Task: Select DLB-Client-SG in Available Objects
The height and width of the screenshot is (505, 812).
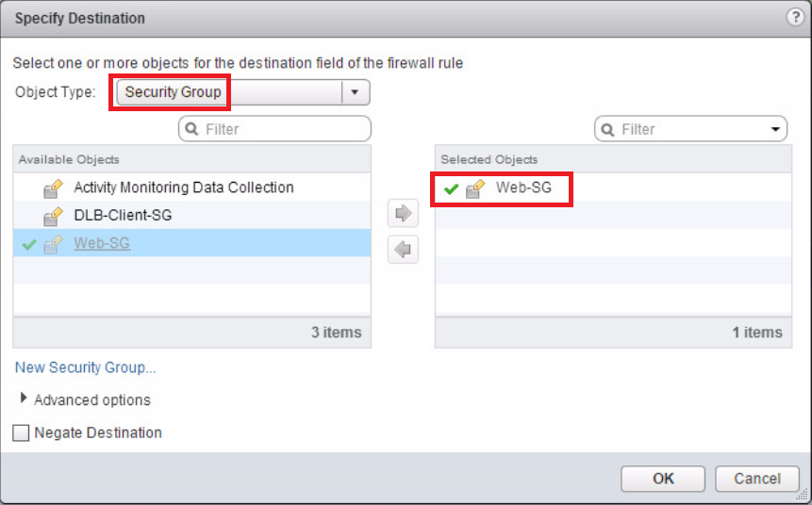Action: tap(192, 215)
